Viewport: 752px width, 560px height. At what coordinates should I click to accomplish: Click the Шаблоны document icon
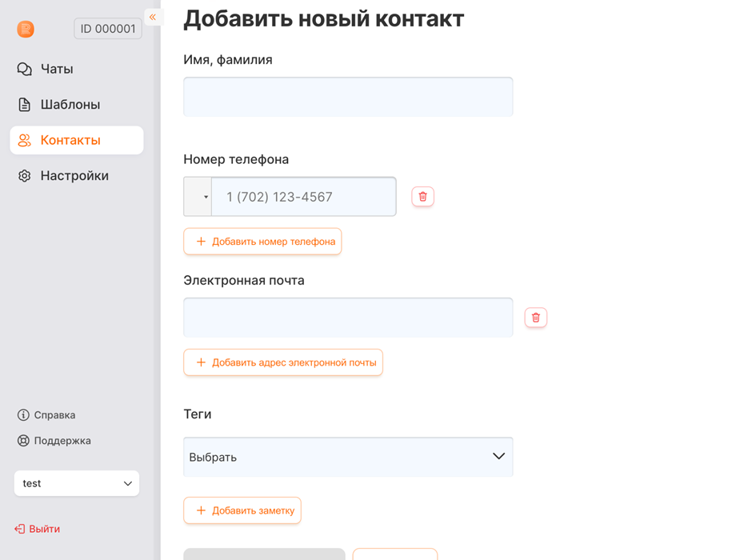click(24, 105)
